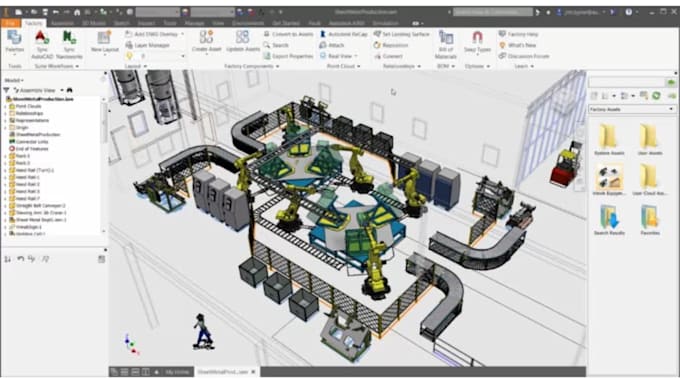Expand the Origin folder in browser
Viewport: 680px width, 383px height.
pyautogui.click(x=5, y=128)
